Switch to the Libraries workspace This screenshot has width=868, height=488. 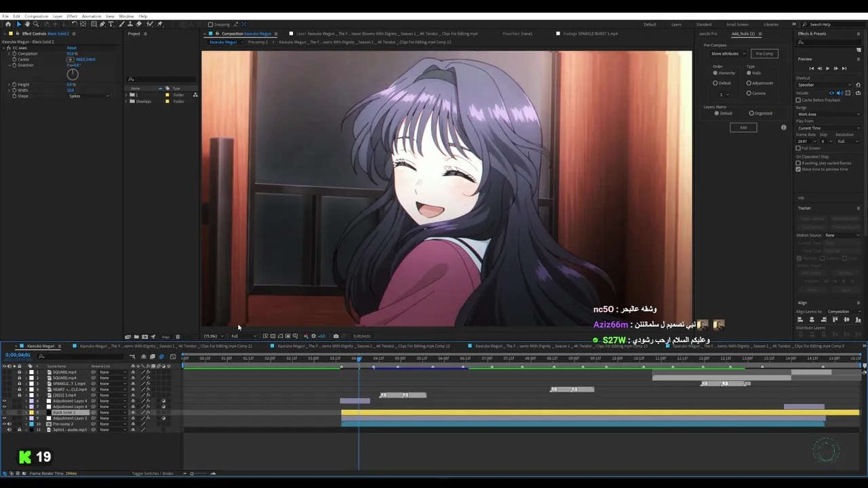tap(771, 24)
